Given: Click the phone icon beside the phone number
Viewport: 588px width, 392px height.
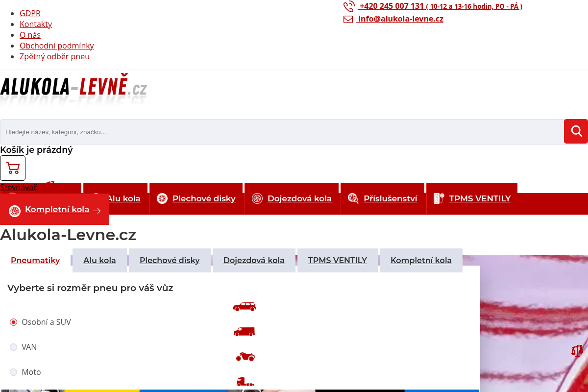Looking at the screenshot, I should click(349, 6).
